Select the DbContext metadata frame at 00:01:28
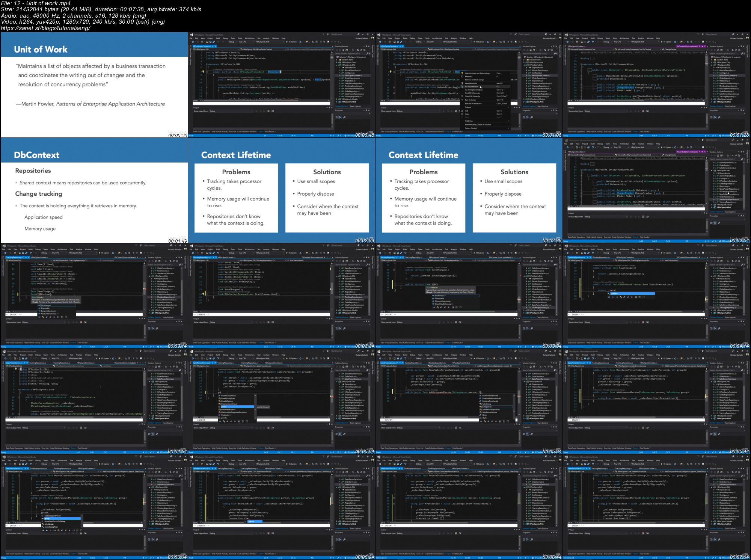Screen dimensions: 751x560 point(657,85)
